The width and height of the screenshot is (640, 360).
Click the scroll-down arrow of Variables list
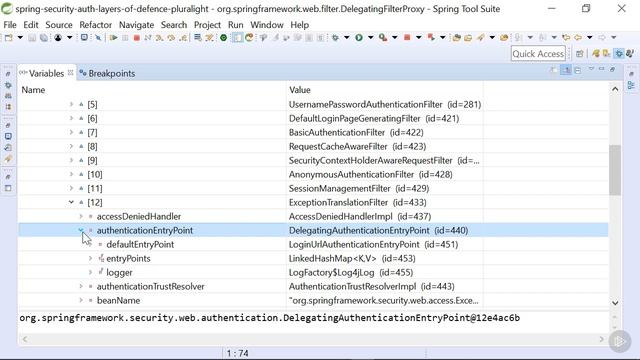coord(615,303)
